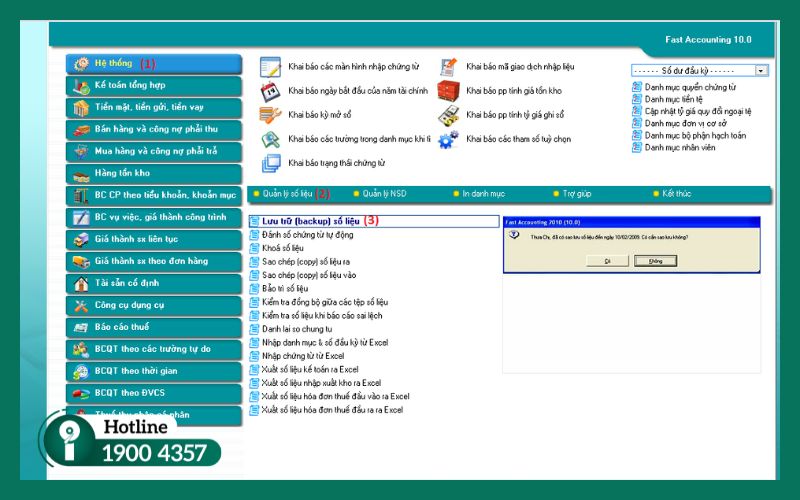Click the Giá thành sx liên tục truck icon

point(81,240)
